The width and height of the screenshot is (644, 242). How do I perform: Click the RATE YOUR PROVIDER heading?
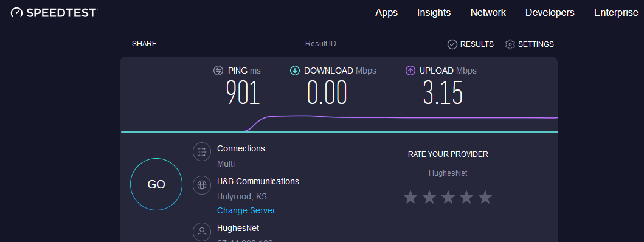coord(448,154)
